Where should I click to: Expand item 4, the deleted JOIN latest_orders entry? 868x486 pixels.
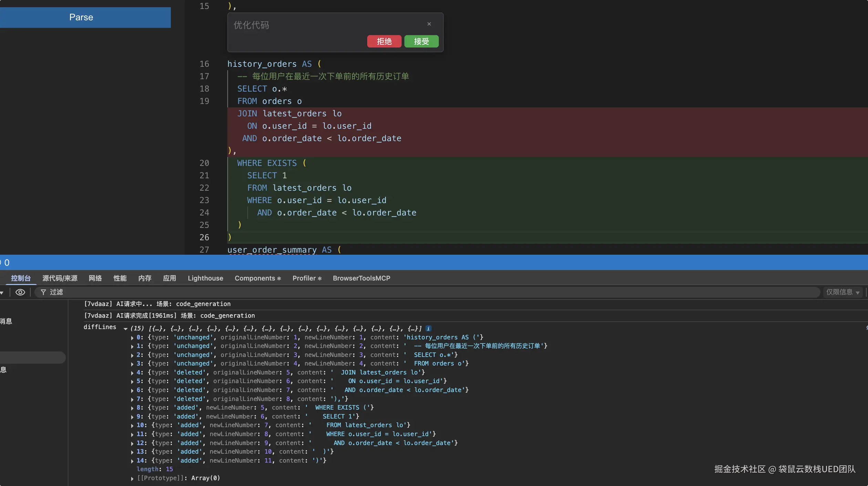click(132, 373)
